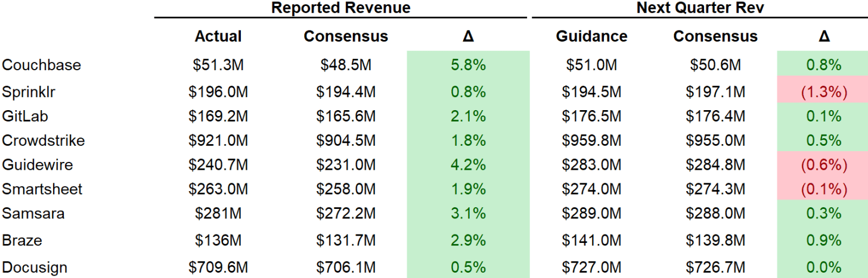Click the green '2.1%' GitLab cell
The image size is (868, 278).
pos(468,116)
